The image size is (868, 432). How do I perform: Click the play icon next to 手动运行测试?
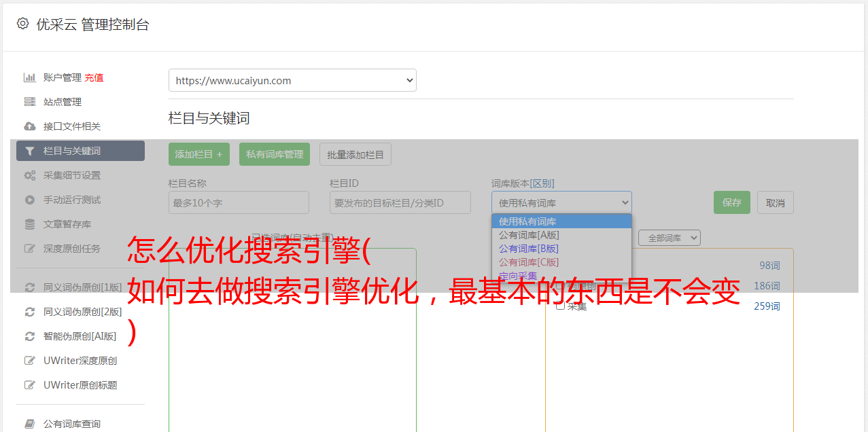click(x=29, y=200)
